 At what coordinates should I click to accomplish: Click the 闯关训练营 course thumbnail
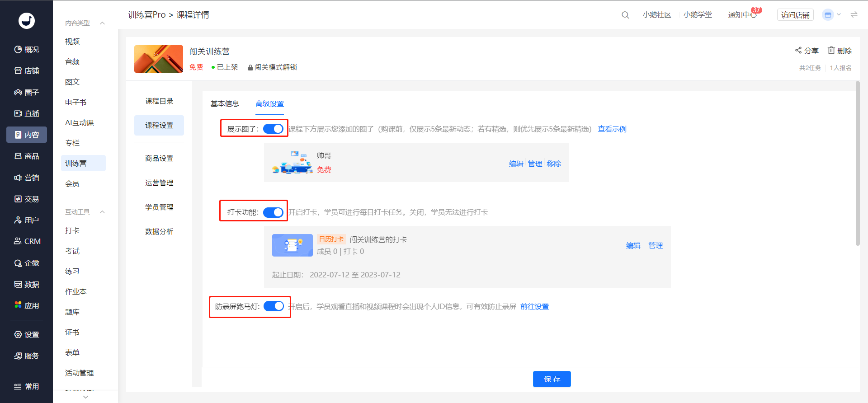(159, 59)
